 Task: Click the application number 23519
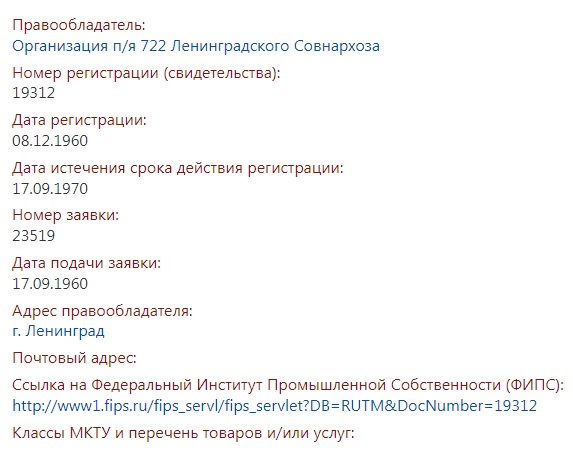tap(34, 236)
